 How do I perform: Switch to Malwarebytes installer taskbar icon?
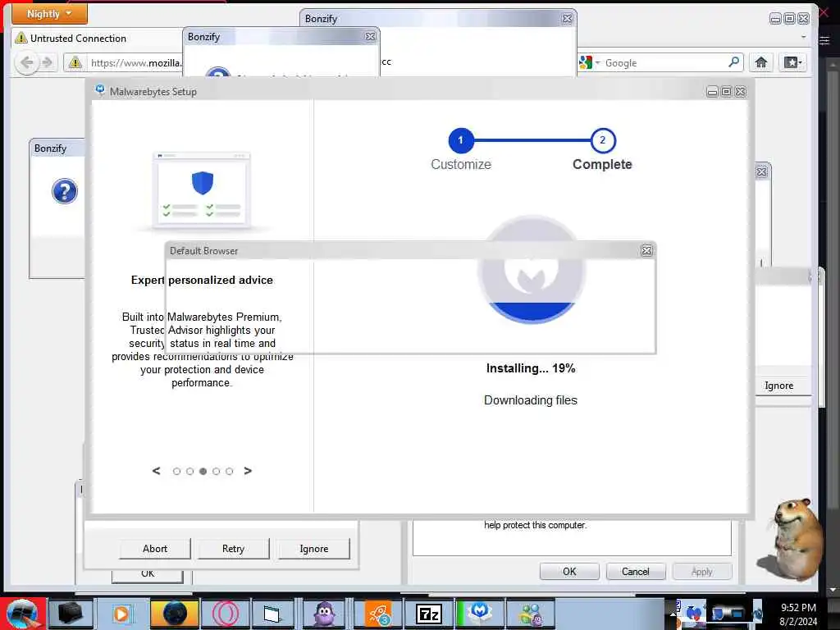479,614
